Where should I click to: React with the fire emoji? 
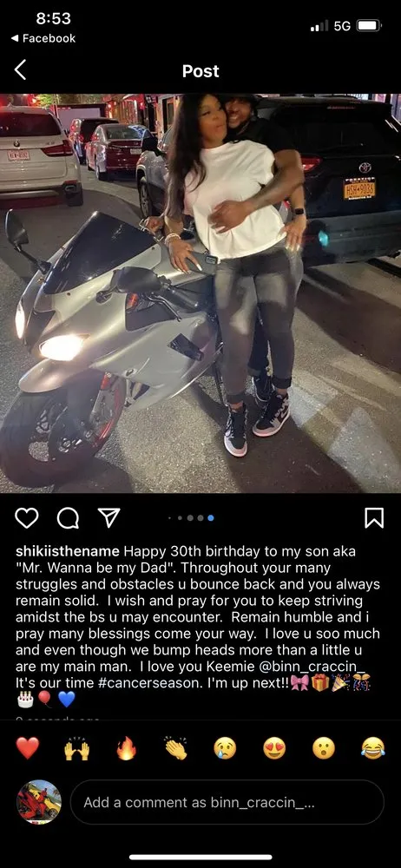(126, 748)
